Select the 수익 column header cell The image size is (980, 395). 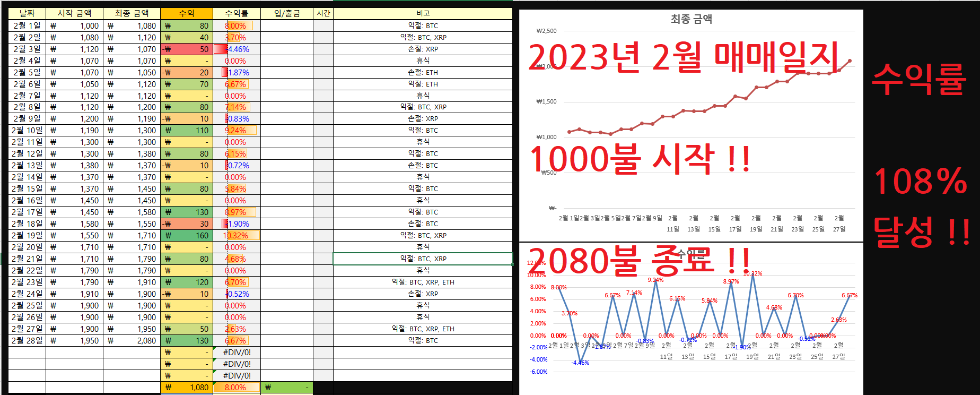coord(186,13)
